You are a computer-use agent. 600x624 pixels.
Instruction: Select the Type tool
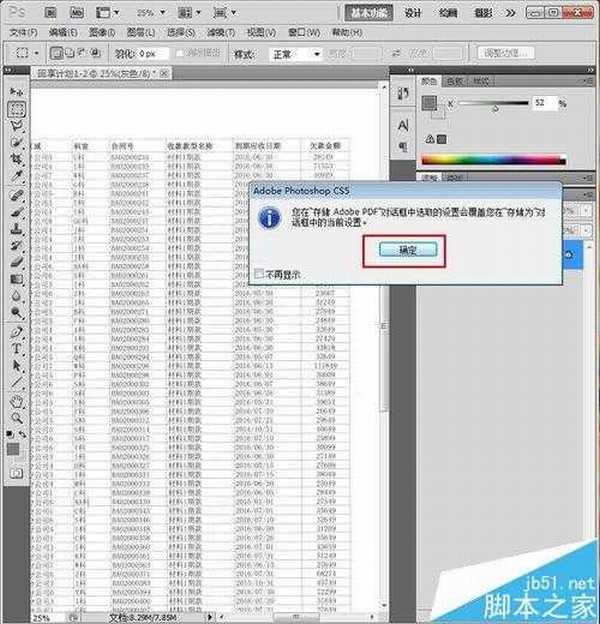17,349
